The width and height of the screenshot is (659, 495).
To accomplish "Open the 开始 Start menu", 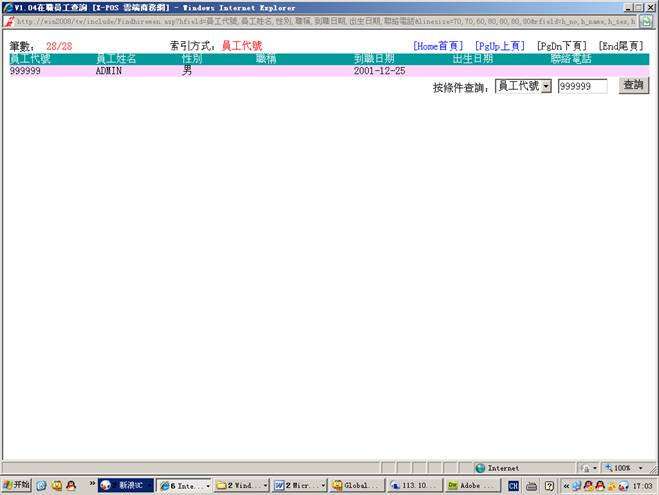I will (17, 485).
